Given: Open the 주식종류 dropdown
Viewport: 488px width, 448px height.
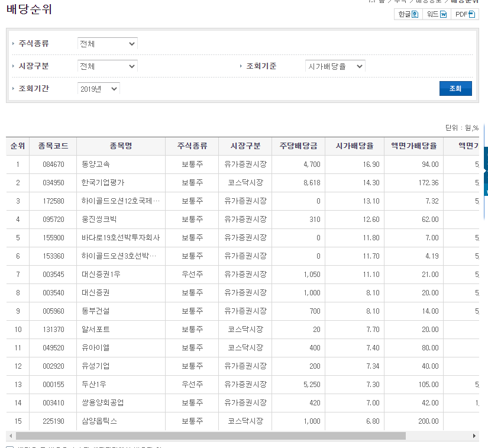Looking at the screenshot, I should (x=108, y=44).
